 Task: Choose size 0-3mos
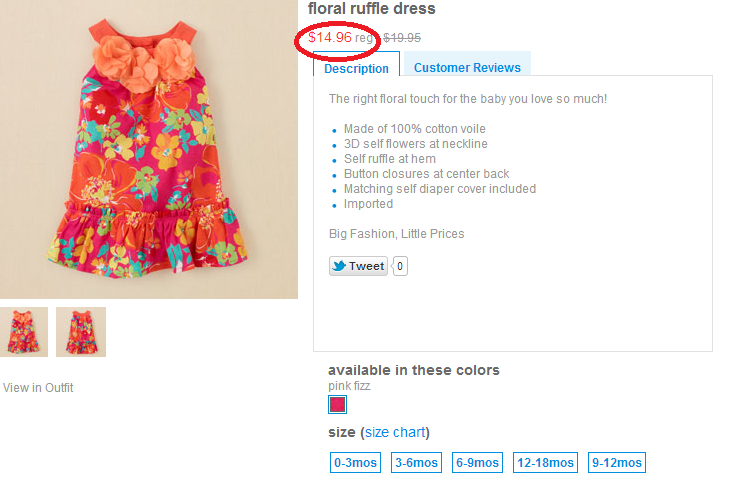[x=356, y=462]
